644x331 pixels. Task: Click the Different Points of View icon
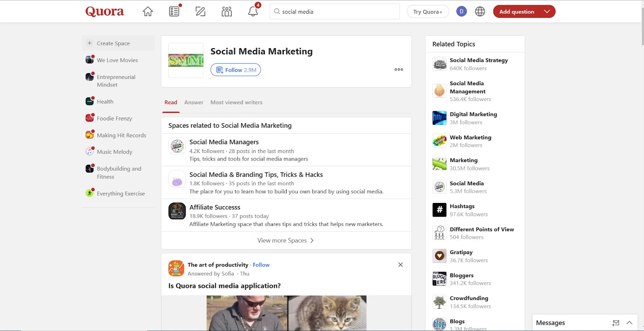(x=440, y=233)
